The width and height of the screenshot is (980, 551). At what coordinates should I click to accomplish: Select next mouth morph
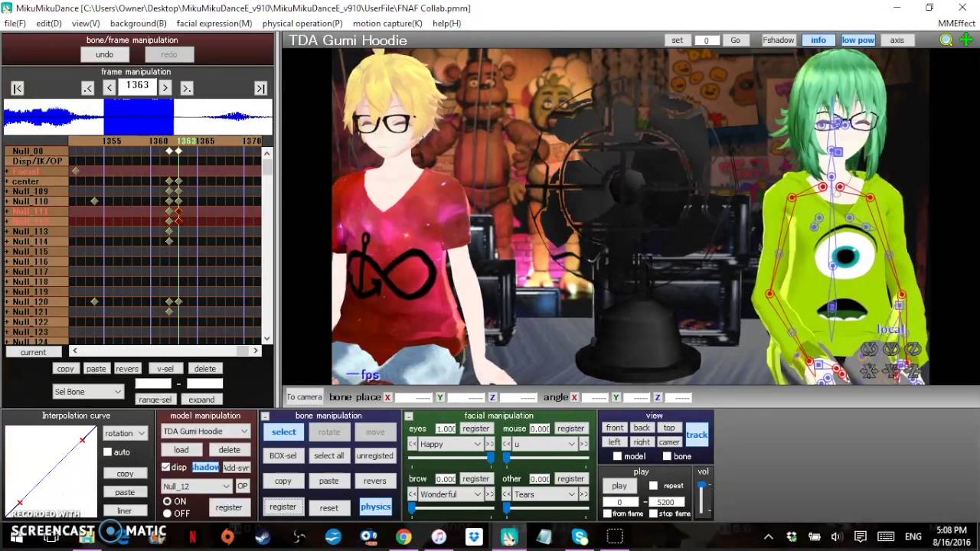pos(584,444)
